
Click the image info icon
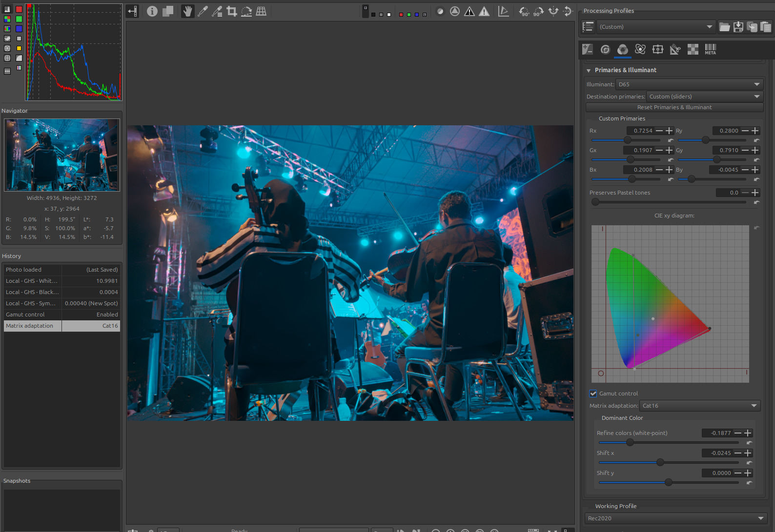(x=152, y=11)
